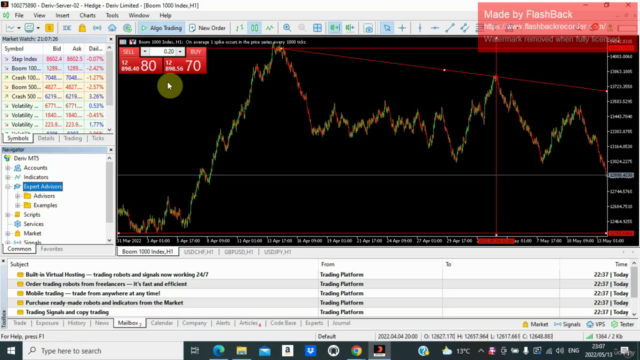The image size is (640, 360).
Task: Switch to the GBPUSD,H1 chart tab
Action: point(239,252)
